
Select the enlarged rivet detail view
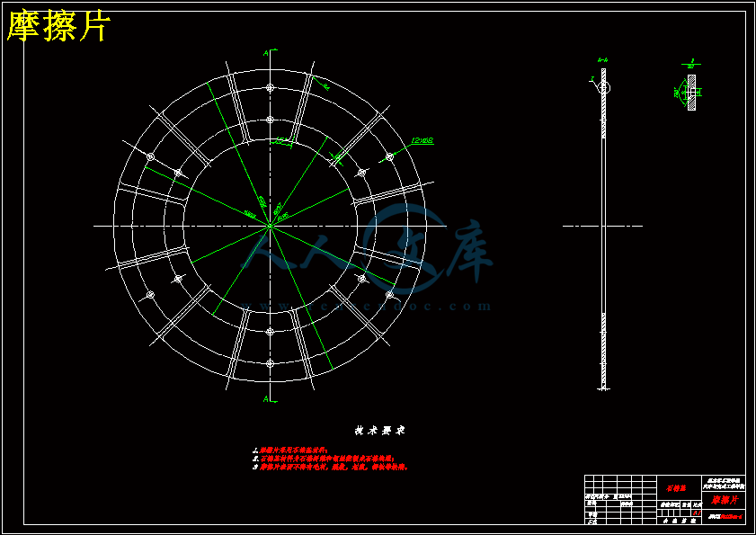[690, 92]
